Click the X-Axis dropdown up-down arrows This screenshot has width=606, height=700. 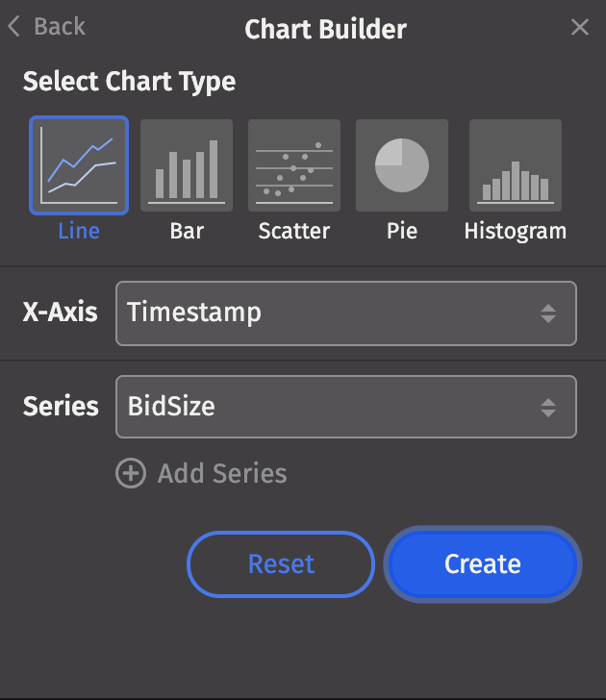click(548, 313)
